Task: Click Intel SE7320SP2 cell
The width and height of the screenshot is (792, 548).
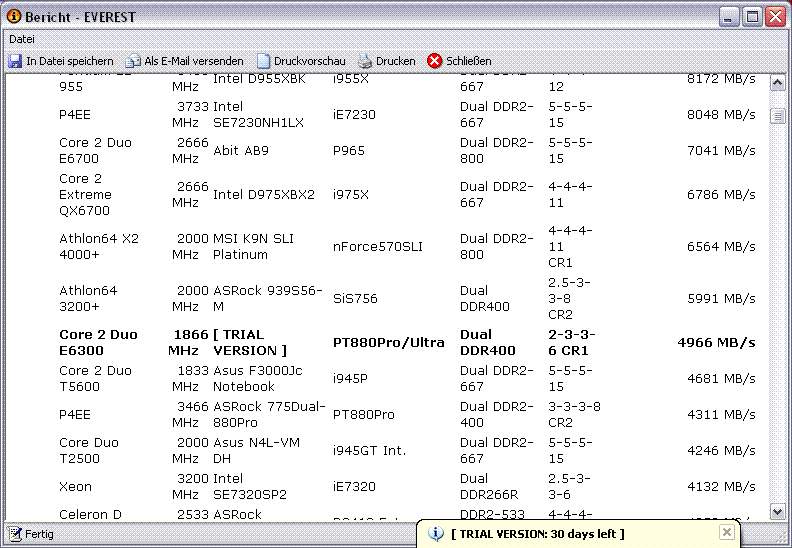Action: coord(250,486)
